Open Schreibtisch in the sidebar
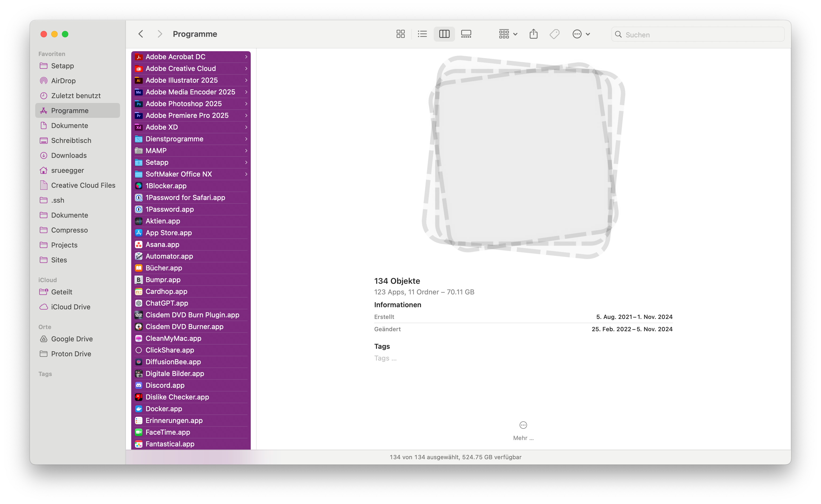The width and height of the screenshot is (821, 504). (78, 140)
